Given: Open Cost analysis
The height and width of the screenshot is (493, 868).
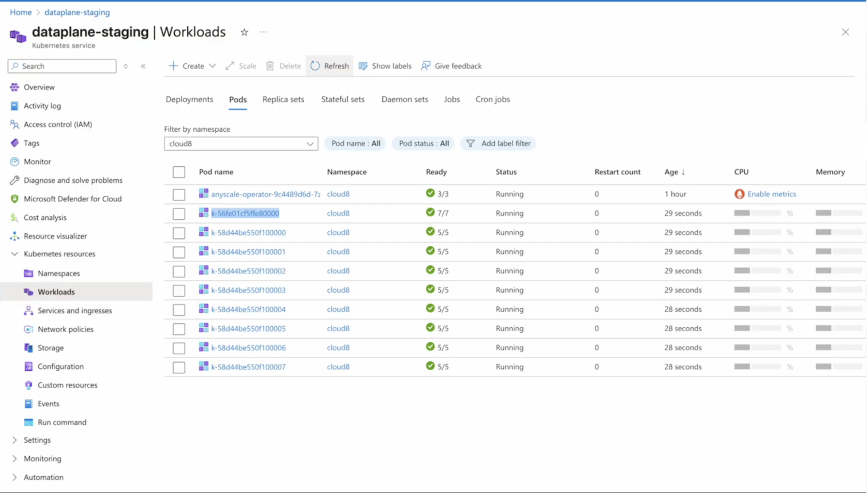Looking at the screenshot, I should click(45, 217).
